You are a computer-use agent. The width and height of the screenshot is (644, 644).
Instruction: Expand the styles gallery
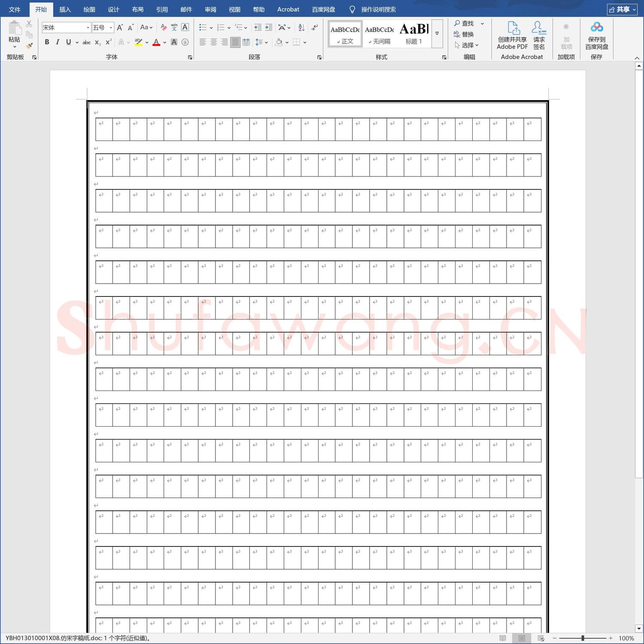437,33
